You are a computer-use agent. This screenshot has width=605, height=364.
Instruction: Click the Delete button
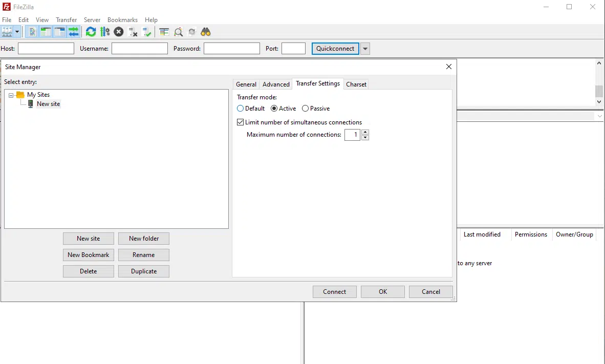coord(89,271)
